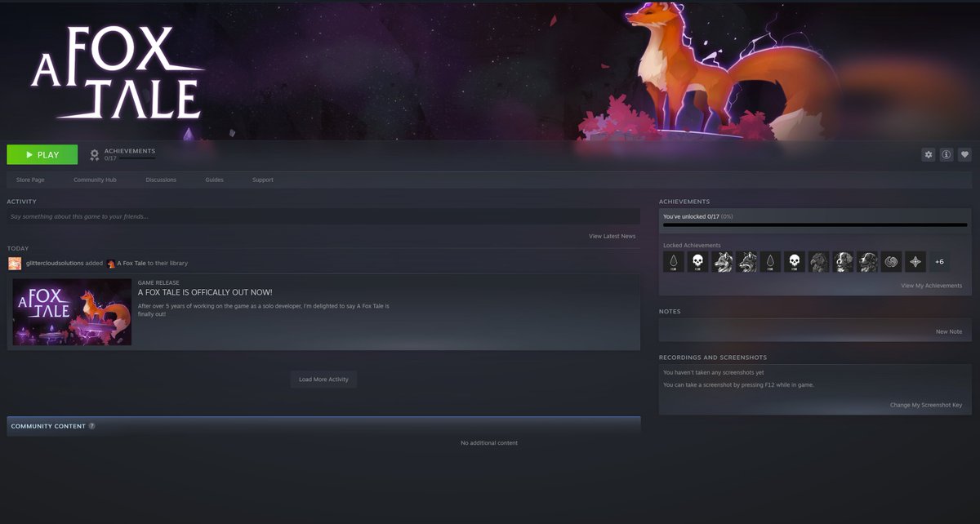Open View Latest News link
This screenshot has width=980, height=524.
coord(612,236)
